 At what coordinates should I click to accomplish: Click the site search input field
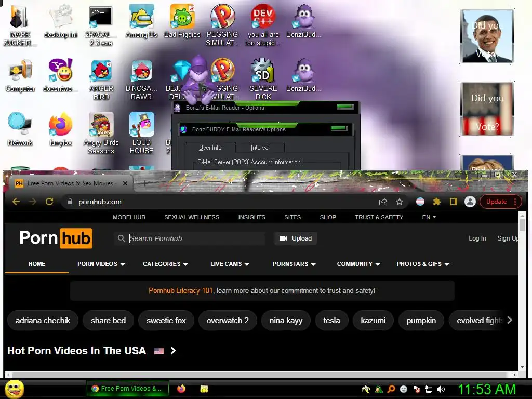click(x=190, y=238)
